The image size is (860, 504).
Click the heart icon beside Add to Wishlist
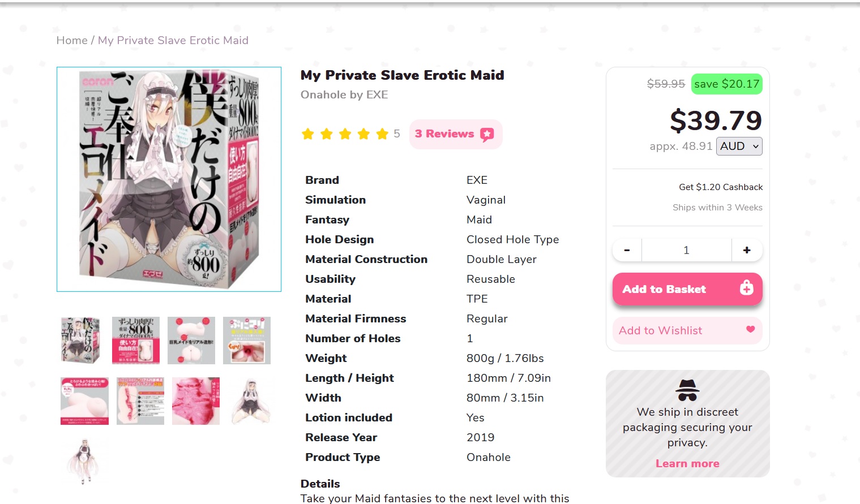750,329
